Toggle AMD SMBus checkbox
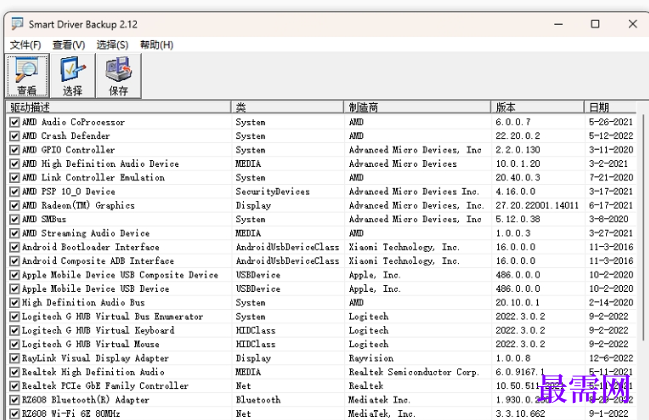The width and height of the screenshot is (649, 420). [x=14, y=219]
